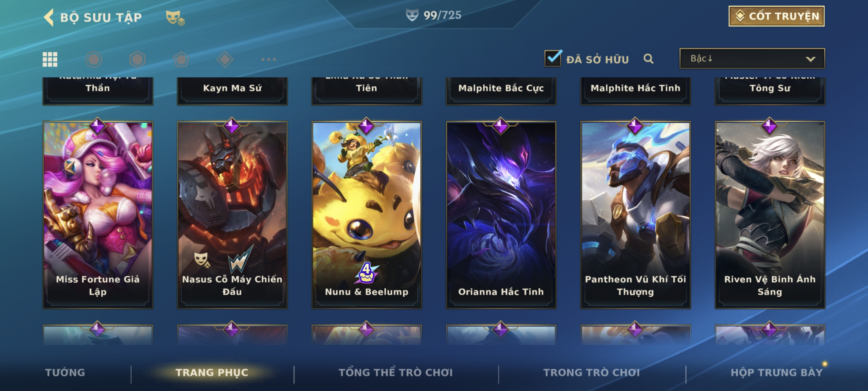The width and height of the screenshot is (868, 391).
Task: Open the Hộp Trưng Bày tab
Action: click(776, 372)
